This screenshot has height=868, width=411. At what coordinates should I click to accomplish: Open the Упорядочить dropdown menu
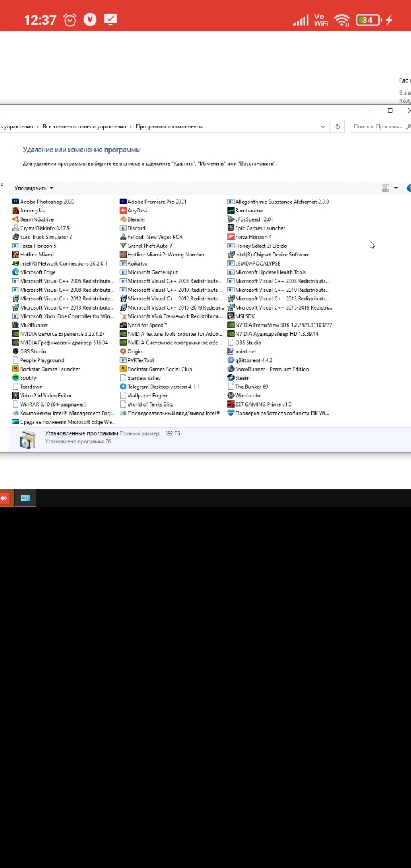tap(34, 188)
